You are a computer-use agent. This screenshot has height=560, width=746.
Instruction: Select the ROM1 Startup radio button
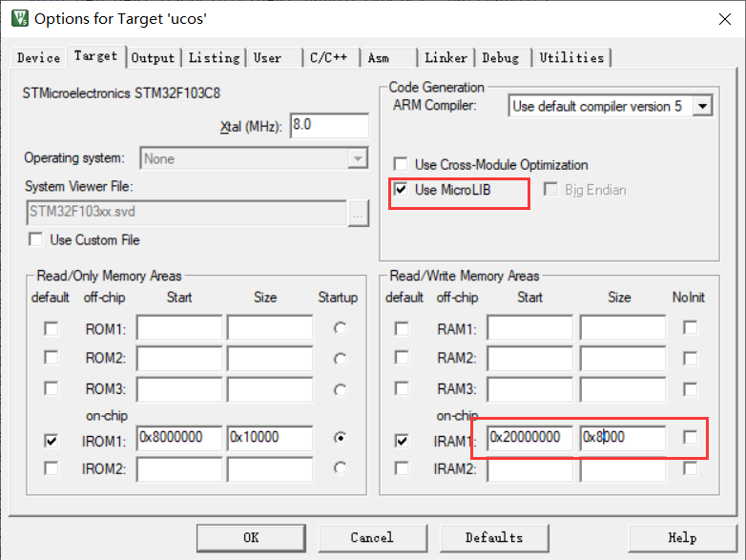click(340, 328)
